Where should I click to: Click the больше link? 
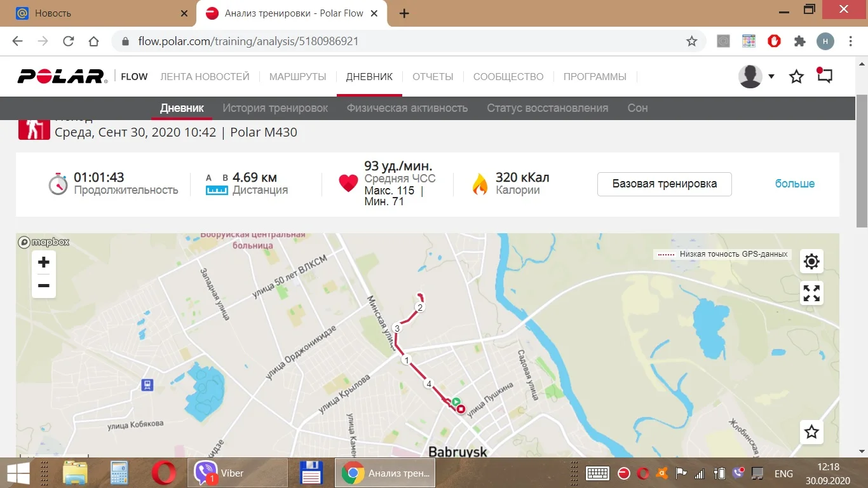tap(795, 184)
